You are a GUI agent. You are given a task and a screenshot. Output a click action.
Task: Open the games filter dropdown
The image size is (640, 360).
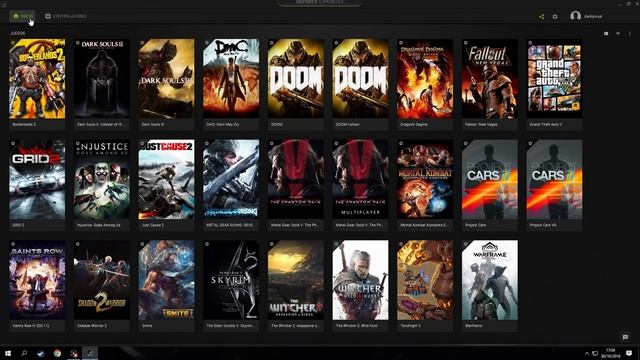pyautogui.click(x=618, y=33)
